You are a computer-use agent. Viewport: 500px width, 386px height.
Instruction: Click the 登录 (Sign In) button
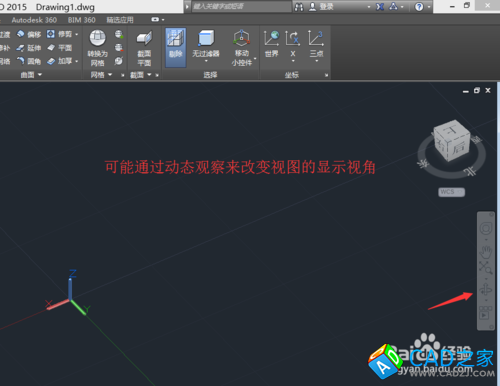point(322,7)
